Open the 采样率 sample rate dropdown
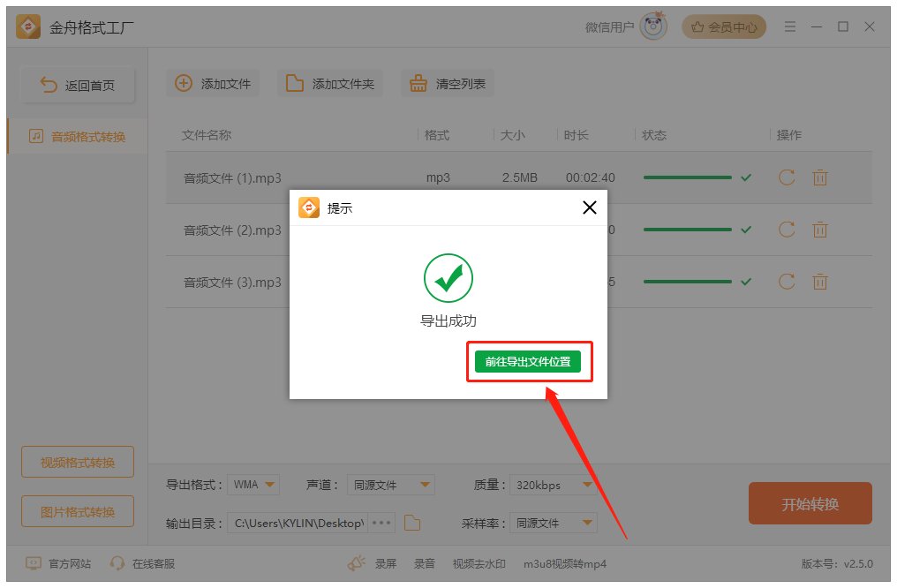This screenshot has height=588, width=897. 553,523
